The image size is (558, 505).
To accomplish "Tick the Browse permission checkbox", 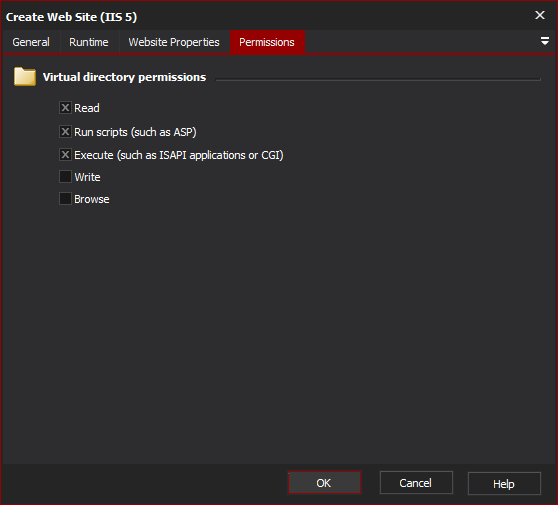I will click(x=65, y=199).
